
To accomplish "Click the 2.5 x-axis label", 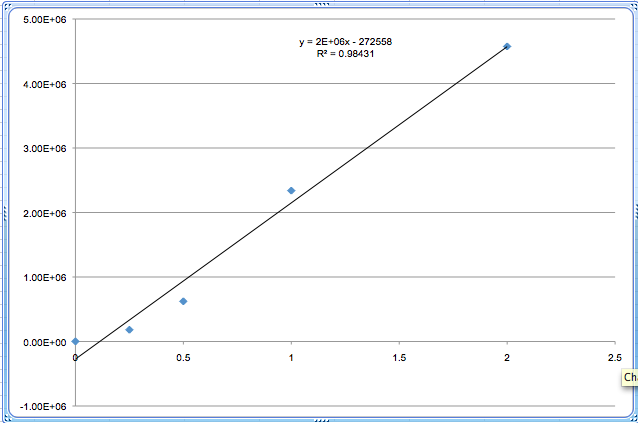I will [x=614, y=356].
